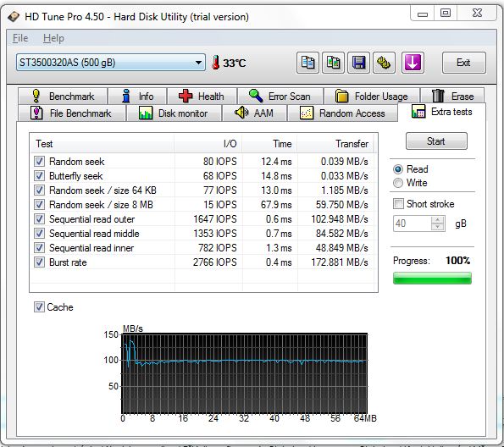Click the short stroke gB value field
This screenshot has width=504, height=447.
[413, 223]
